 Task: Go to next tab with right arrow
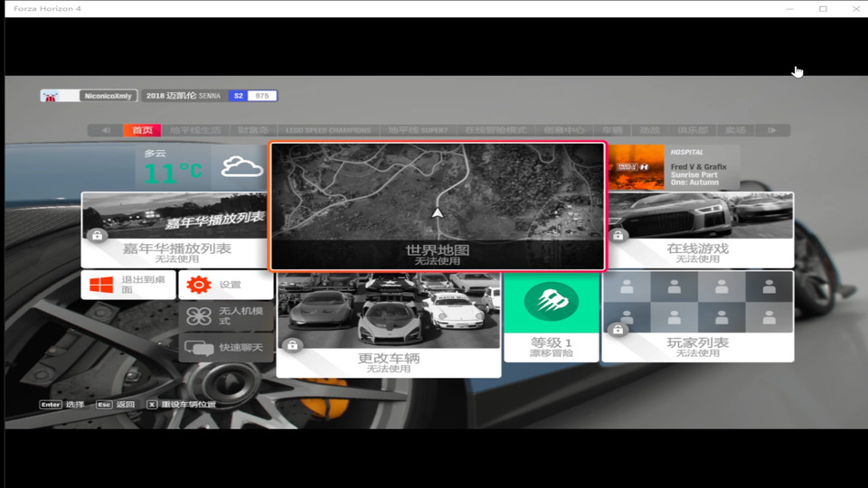point(772,130)
